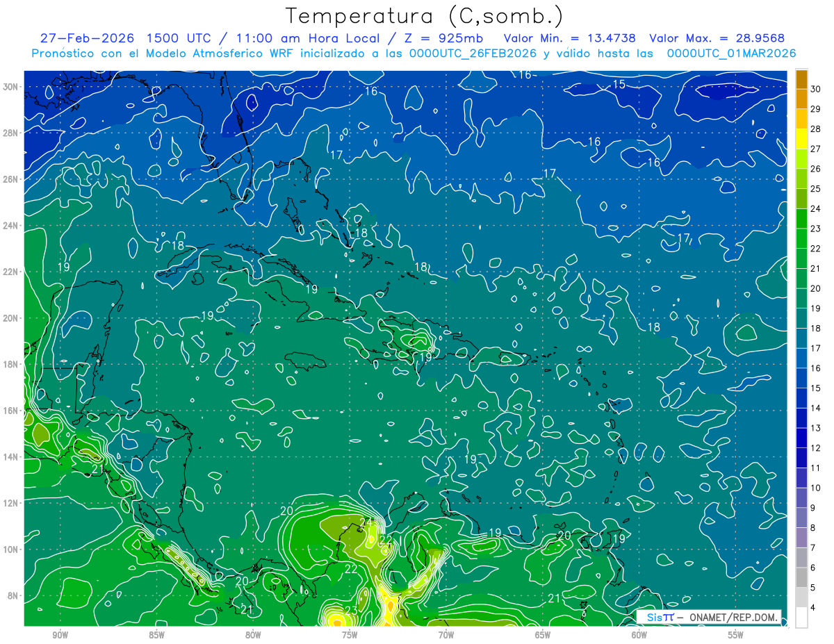Click the 20N latitude axis label
Screen dimensions: 834x644
(x=12, y=318)
